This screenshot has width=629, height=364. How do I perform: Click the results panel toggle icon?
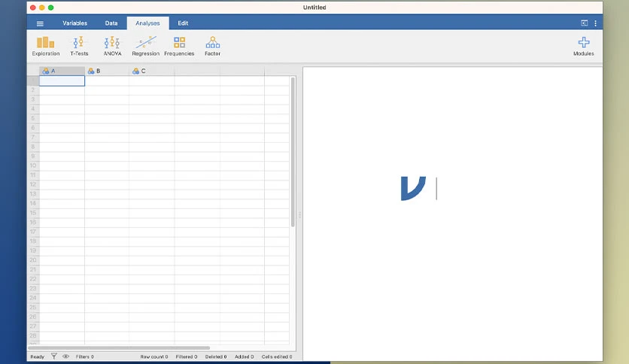click(585, 23)
